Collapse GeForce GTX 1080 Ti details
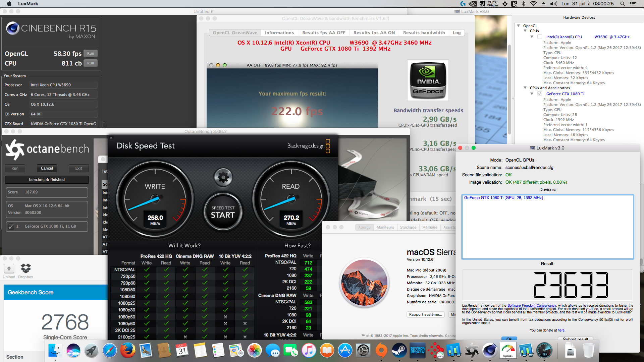The height and width of the screenshot is (362, 644). pyautogui.click(x=532, y=94)
